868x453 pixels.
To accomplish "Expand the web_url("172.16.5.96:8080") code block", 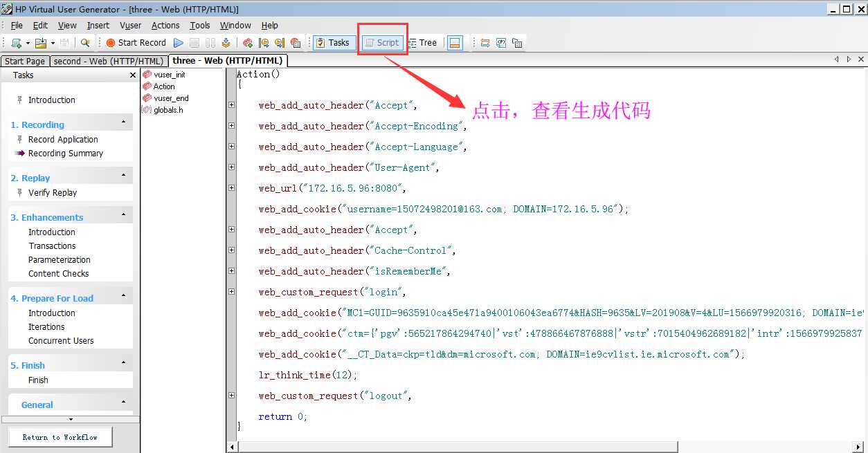I will 231,188.
